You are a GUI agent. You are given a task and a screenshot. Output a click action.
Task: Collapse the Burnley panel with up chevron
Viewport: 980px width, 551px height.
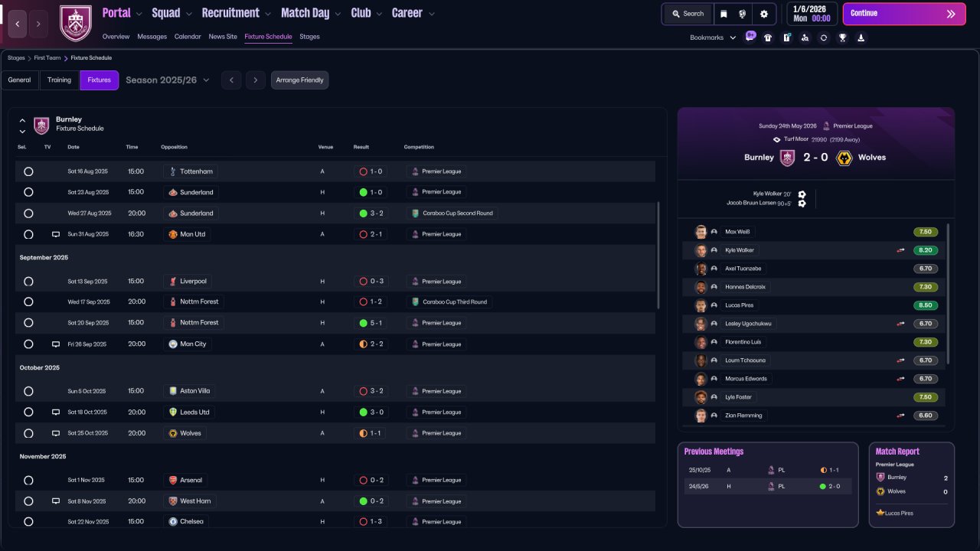pyautogui.click(x=22, y=120)
